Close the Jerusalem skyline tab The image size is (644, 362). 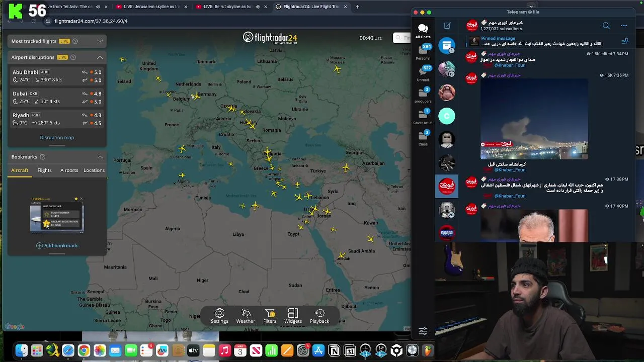click(186, 7)
